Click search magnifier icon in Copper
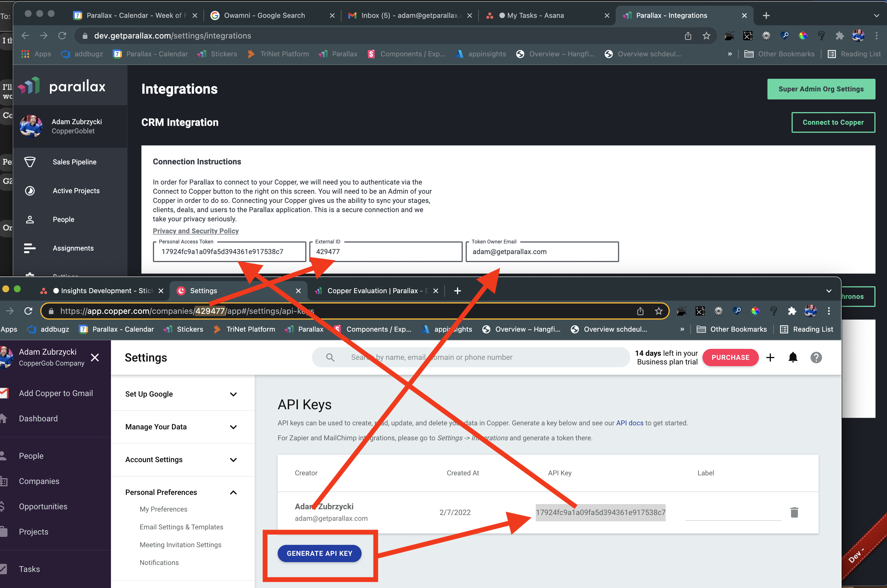Image resolution: width=887 pixels, height=588 pixels. coord(330,358)
